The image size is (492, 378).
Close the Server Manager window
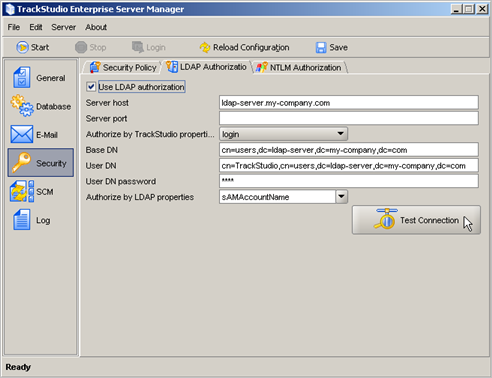click(x=482, y=9)
